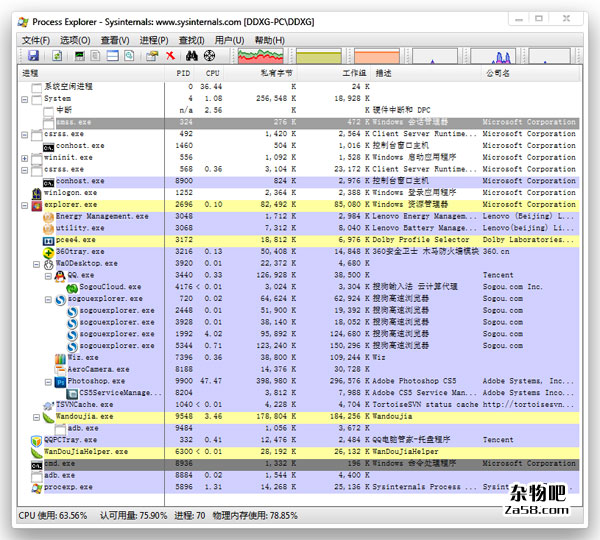Open the 查找(I) menu
The image size is (600, 540).
(x=192, y=40)
